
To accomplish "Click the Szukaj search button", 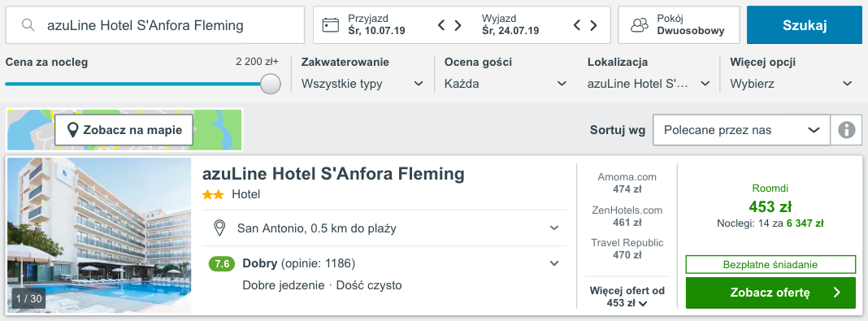I will point(805,25).
